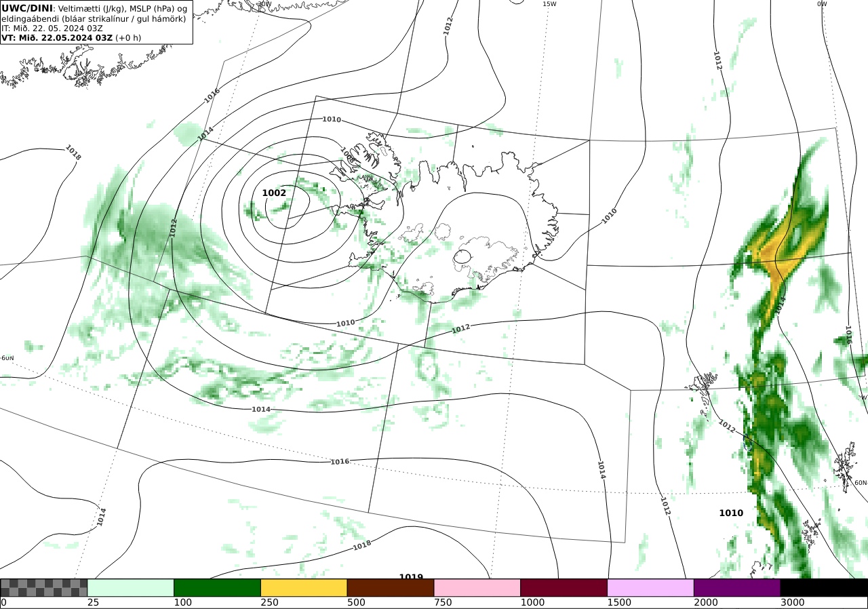Click the "2000" legend tick label
868x609 pixels.
tap(706, 602)
